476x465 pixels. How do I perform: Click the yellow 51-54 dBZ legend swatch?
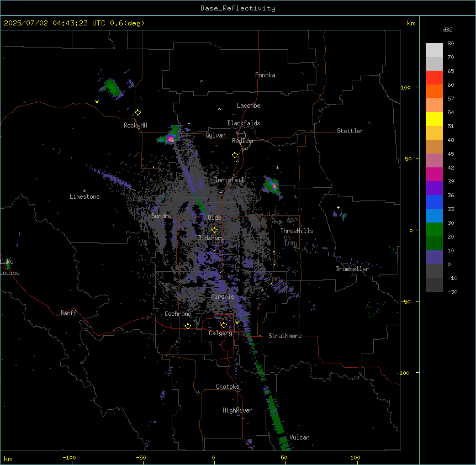pyautogui.click(x=434, y=119)
